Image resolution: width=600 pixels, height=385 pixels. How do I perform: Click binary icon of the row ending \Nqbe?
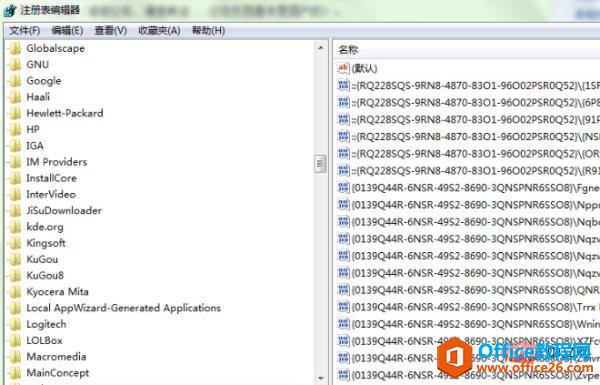click(x=343, y=221)
